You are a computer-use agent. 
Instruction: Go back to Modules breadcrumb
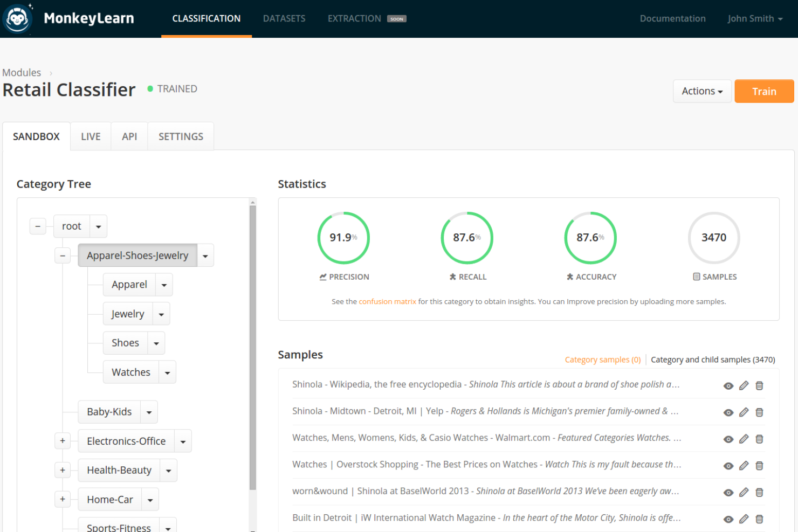click(x=22, y=72)
